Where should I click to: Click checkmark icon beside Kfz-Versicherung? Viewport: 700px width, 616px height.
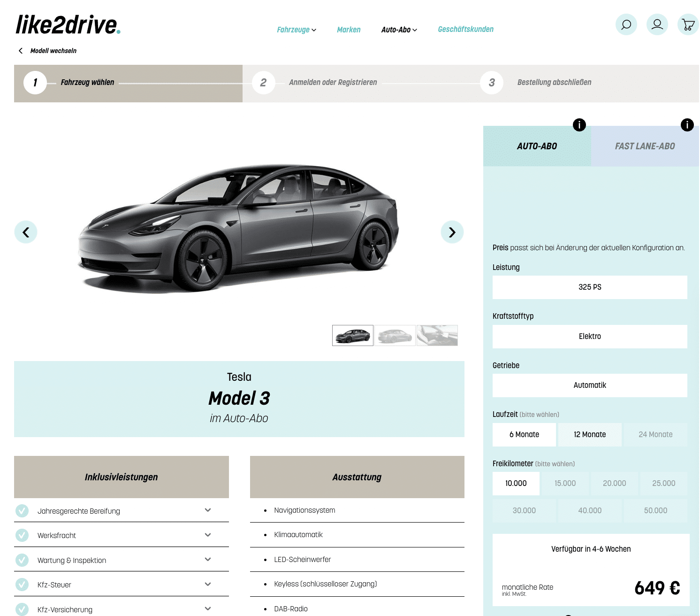click(22, 609)
